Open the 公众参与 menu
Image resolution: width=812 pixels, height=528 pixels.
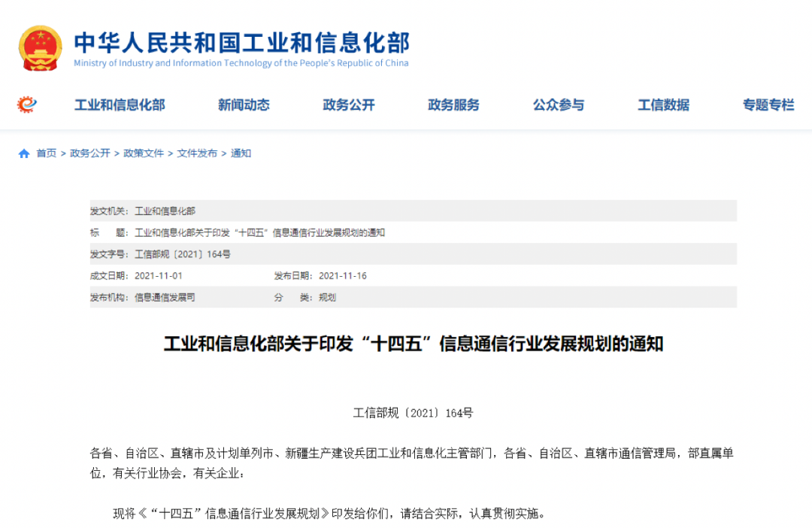(x=559, y=105)
